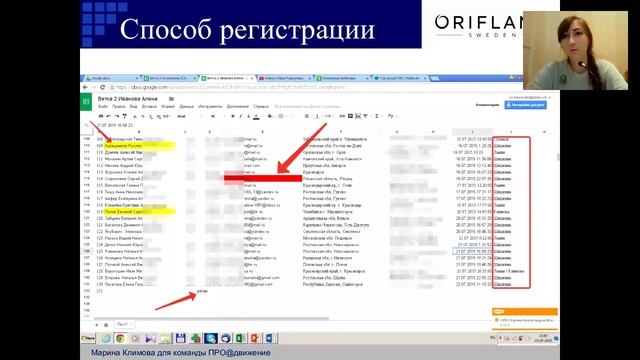This screenshot has width=640, height=360.
Task: Toggle Italic formatting in toolbar
Action: (x=241, y=116)
